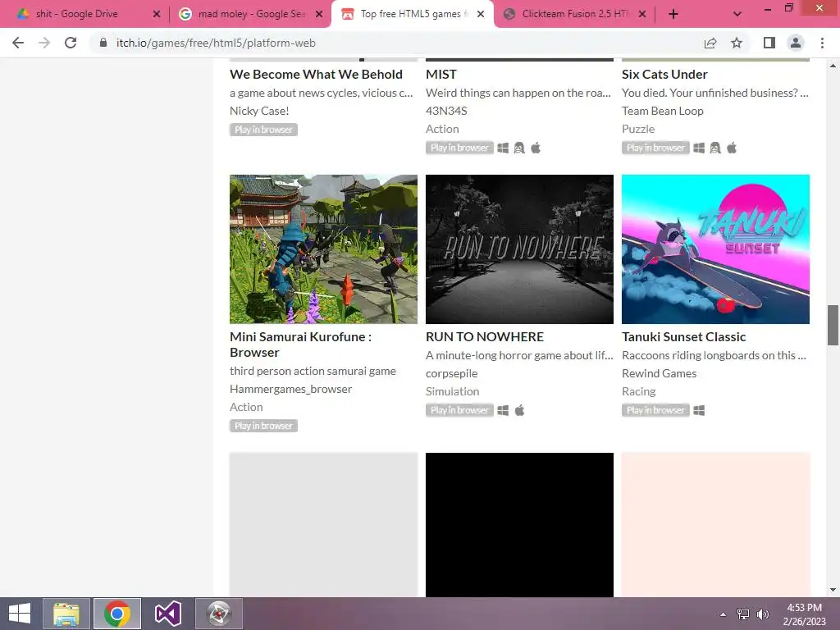Open the Chrome profile menu
840x630 pixels.
(796, 43)
